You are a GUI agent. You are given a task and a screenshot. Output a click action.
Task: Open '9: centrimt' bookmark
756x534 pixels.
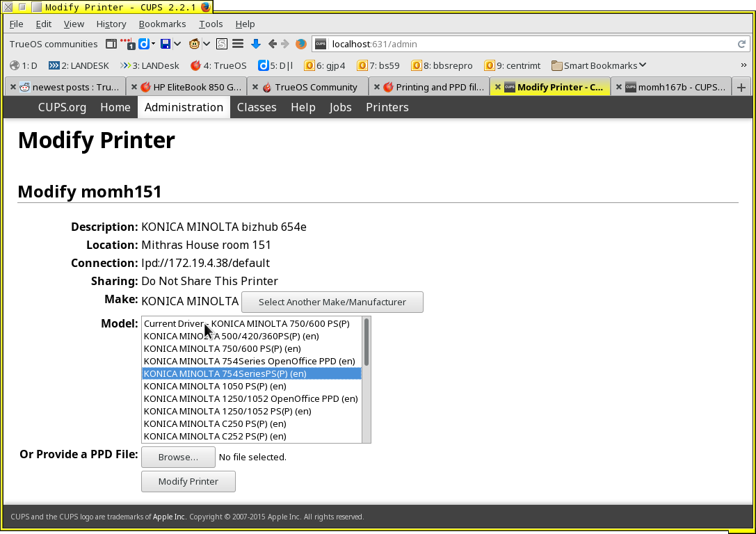point(513,65)
